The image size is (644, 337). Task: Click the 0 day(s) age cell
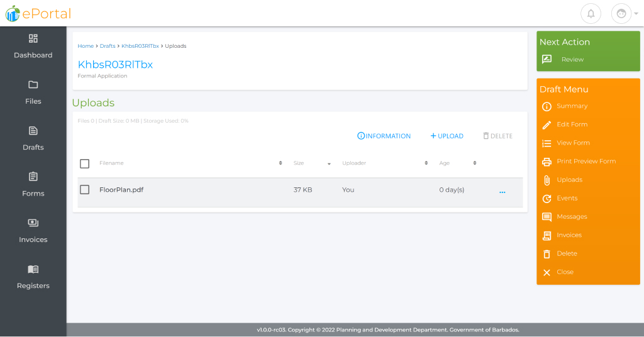pos(452,190)
